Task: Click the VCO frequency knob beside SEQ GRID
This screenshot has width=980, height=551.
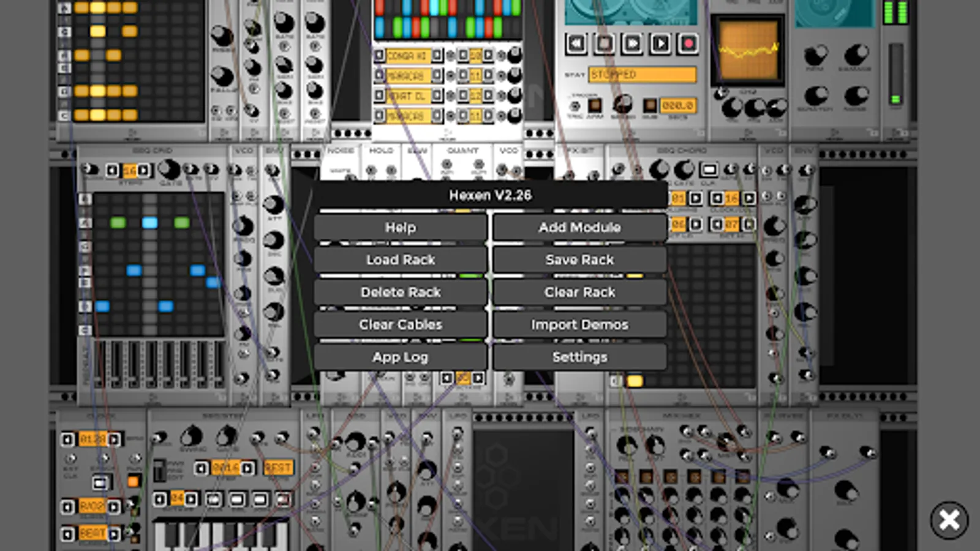Action: (x=243, y=227)
